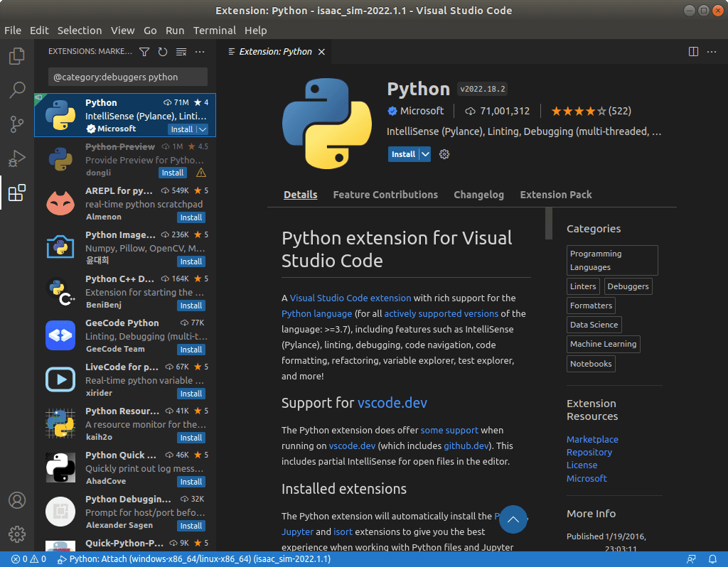The image size is (728, 567).
Task: Select Python Resource Monitor list item
Action: click(125, 423)
